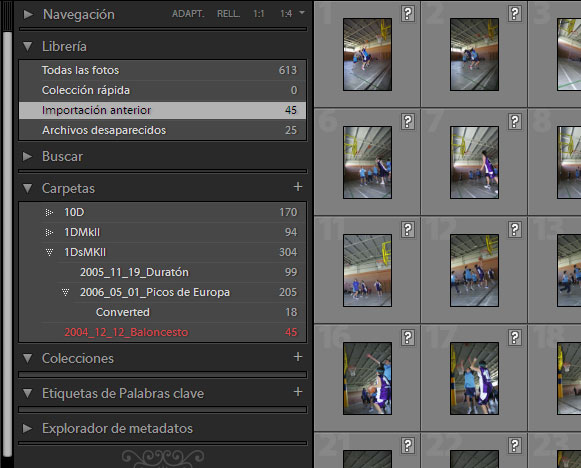Image resolution: width=581 pixels, height=468 pixels.
Task: Select Importación anterior entry
Action: 162,110
